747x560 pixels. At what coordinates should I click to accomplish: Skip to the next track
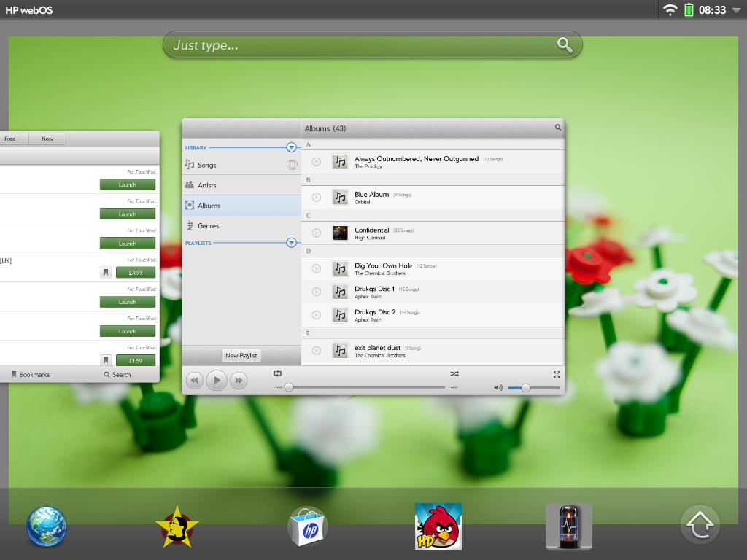tap(239, 381)
